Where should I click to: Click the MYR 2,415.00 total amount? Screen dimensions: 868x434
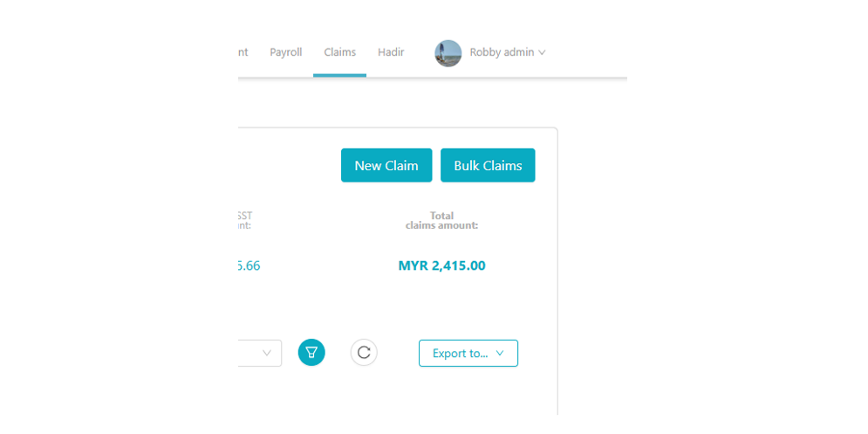pos(441,266)
